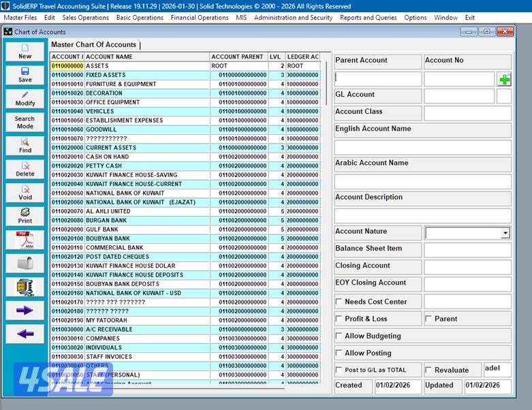The image size is (532, 410).
Task: Tick the Profit & Loss checkbox
Action: point(339,319)
